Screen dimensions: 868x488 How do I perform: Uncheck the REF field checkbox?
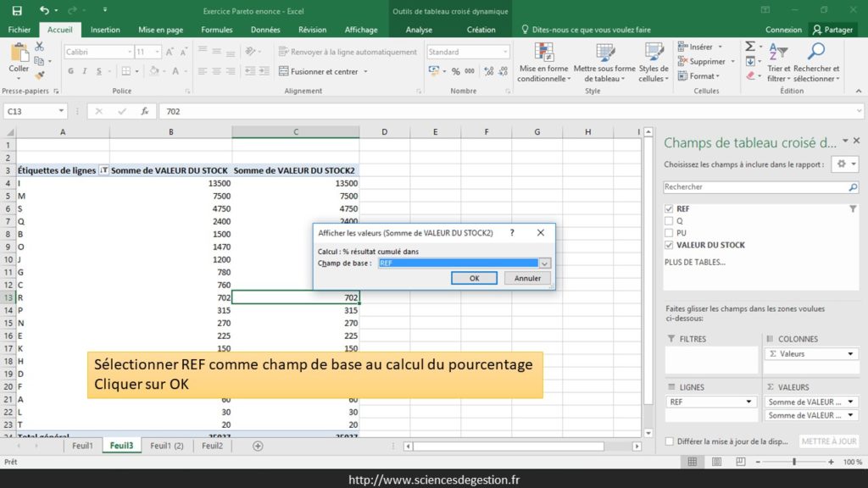670,208
